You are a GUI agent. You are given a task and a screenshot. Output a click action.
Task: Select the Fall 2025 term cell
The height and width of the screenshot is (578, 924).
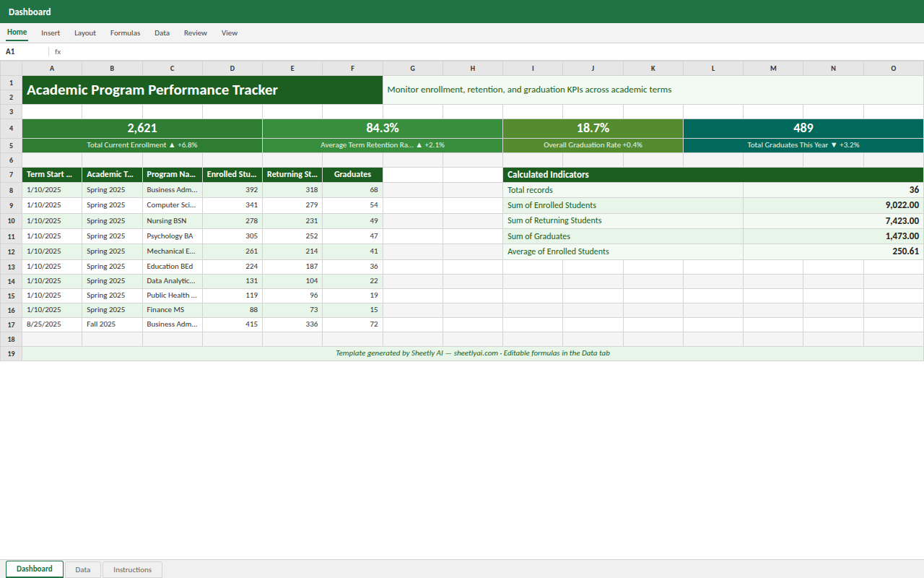click(113, 324)
